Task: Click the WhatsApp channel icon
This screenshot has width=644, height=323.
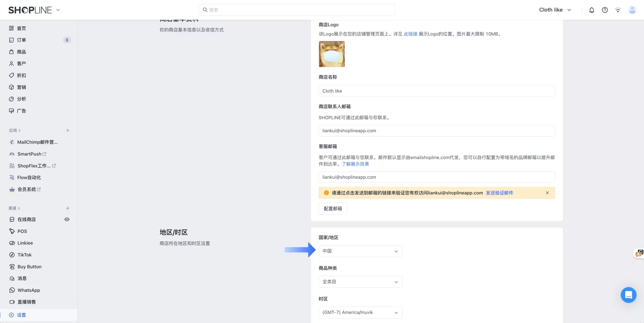Action: 12,290
